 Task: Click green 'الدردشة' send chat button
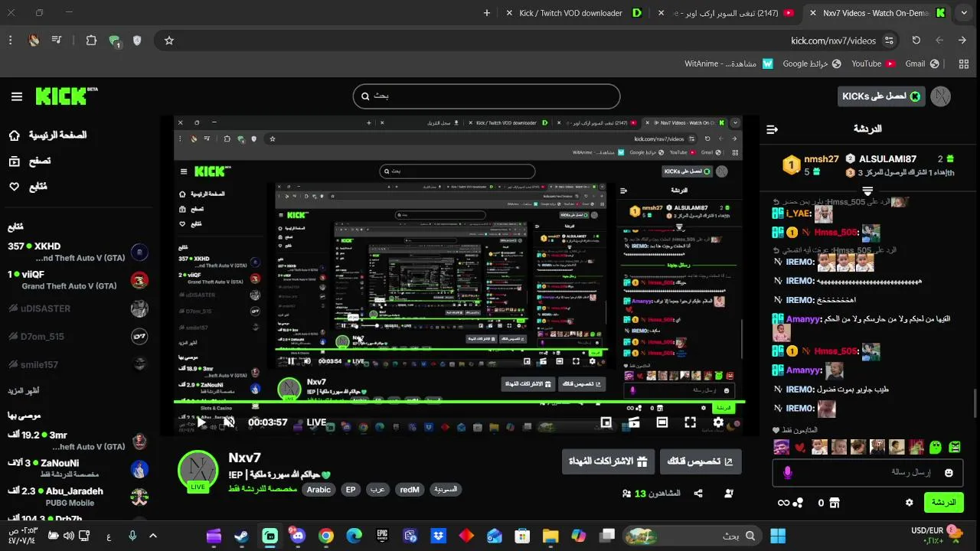coord(943,503)
